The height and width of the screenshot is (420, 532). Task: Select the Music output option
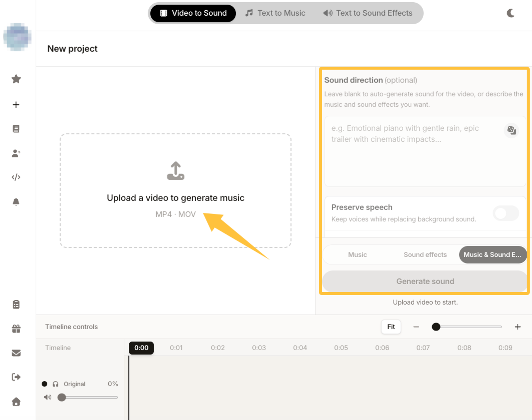pos(357,255)
